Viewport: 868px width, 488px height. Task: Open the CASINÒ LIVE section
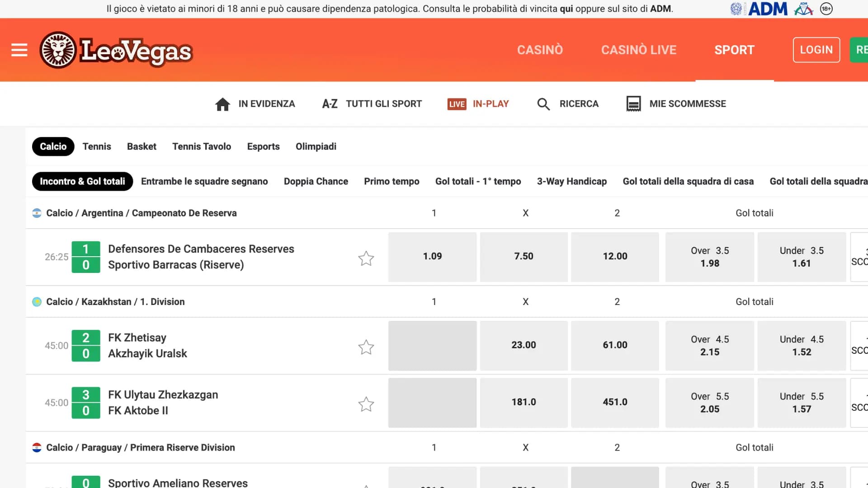click(638, 50)
